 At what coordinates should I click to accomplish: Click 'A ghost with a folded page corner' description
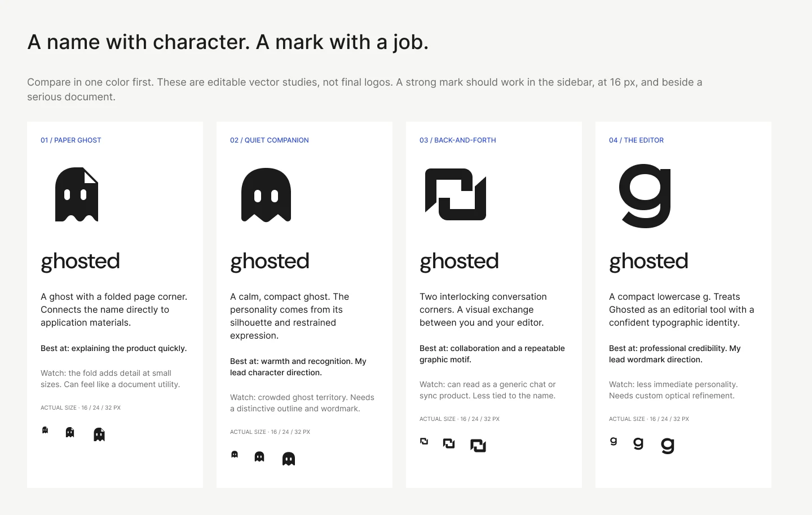coord(114,309)
